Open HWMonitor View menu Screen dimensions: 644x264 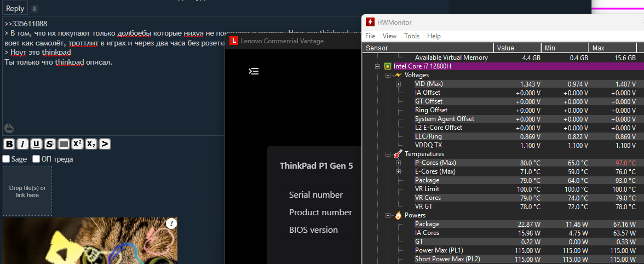389,36
